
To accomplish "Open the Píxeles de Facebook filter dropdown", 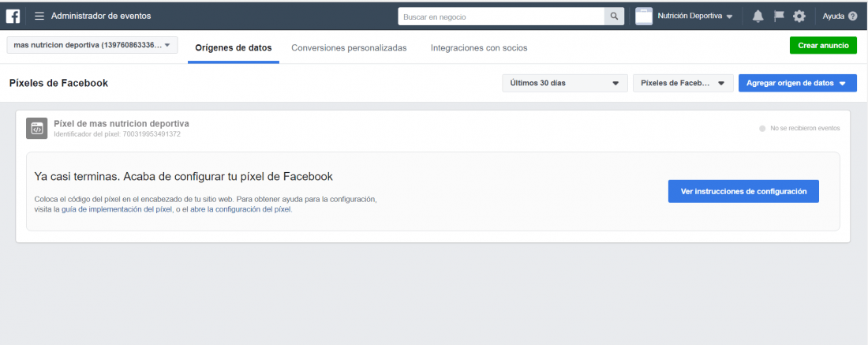I will click(683, 83).
